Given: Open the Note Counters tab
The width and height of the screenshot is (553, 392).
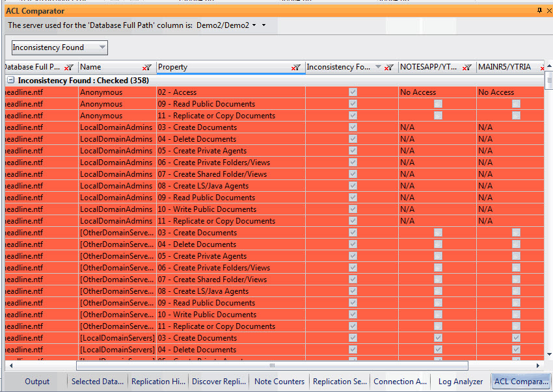Looking at the screenshot, I should [279, 382].
